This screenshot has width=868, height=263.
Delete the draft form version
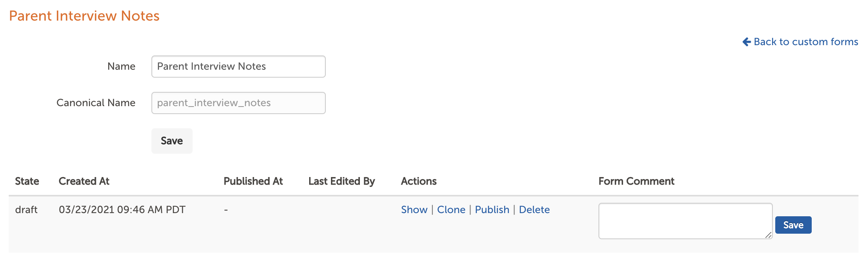[534, 210]
